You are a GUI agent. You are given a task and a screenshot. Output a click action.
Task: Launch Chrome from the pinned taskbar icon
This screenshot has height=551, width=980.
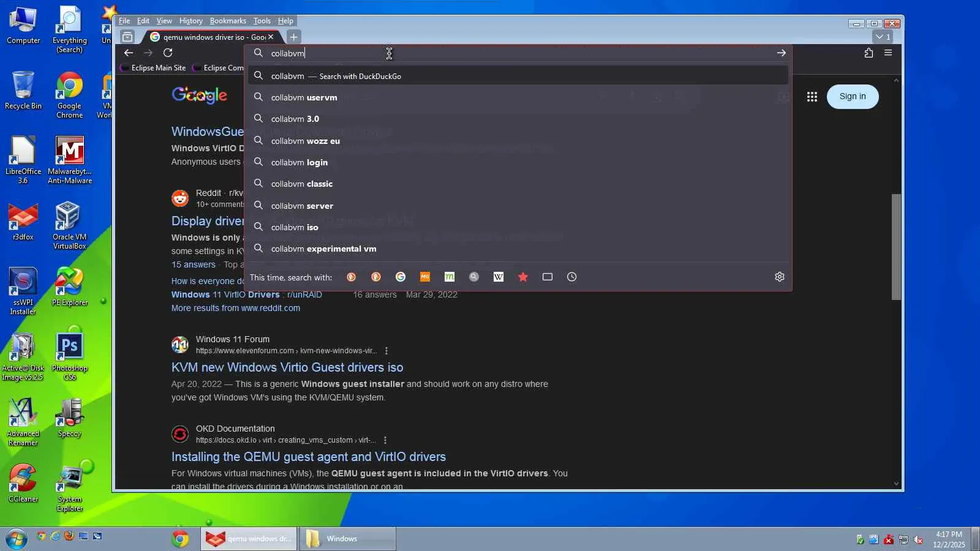(x=180, y=539)
